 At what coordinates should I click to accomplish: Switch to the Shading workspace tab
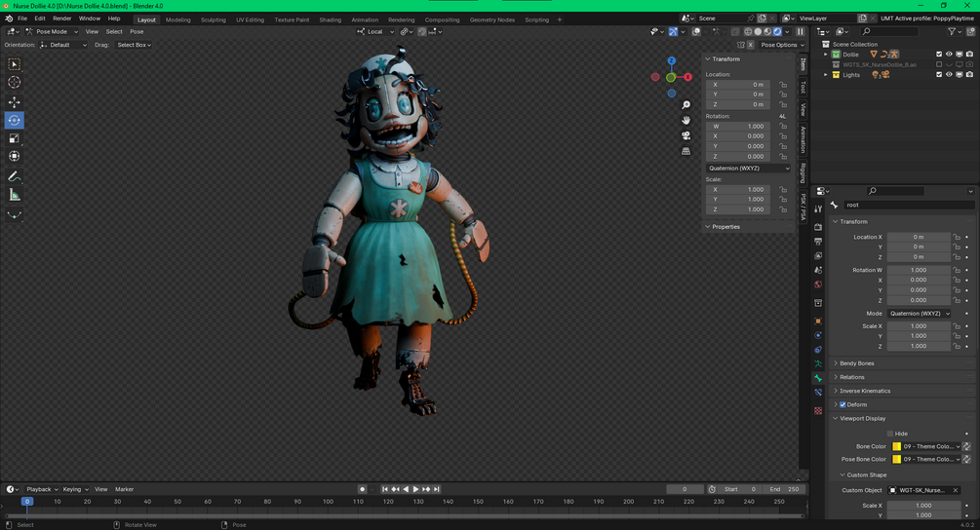[x=330, y=20]
